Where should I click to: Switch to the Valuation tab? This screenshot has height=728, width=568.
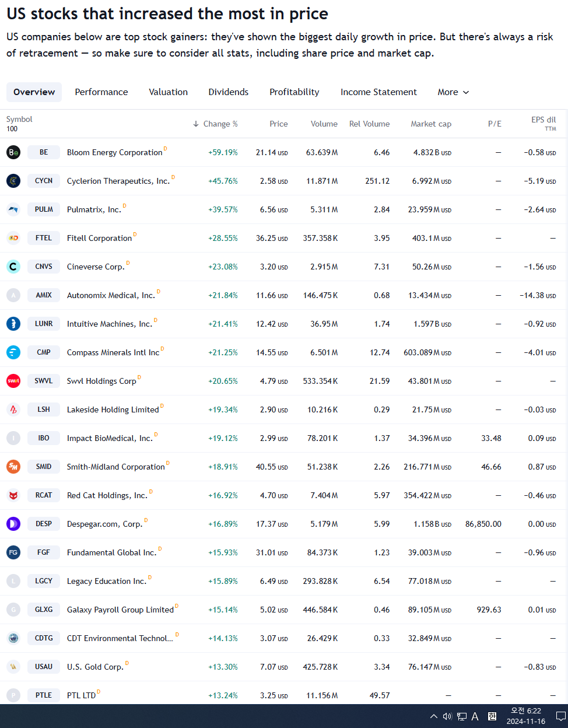point(168,92)
